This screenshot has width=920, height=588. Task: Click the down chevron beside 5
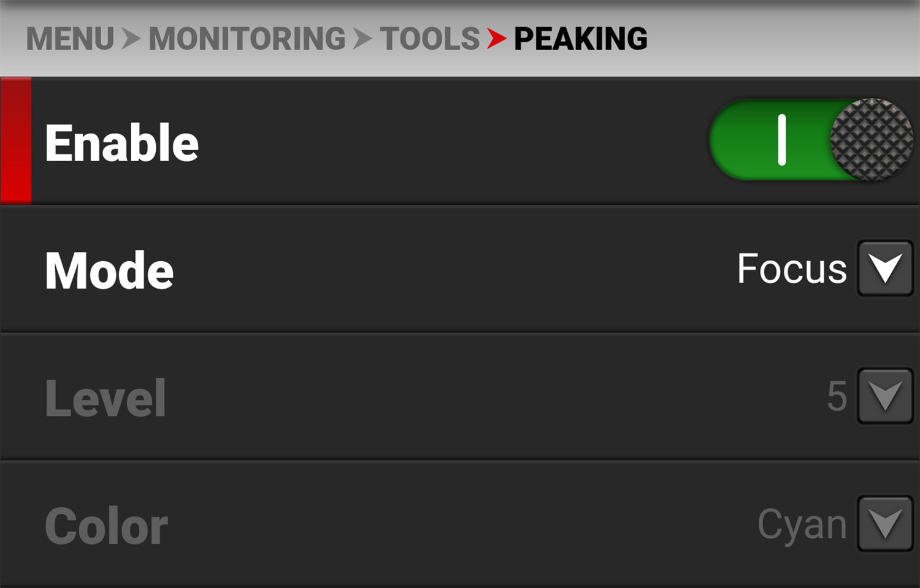(x=885, y=396)
